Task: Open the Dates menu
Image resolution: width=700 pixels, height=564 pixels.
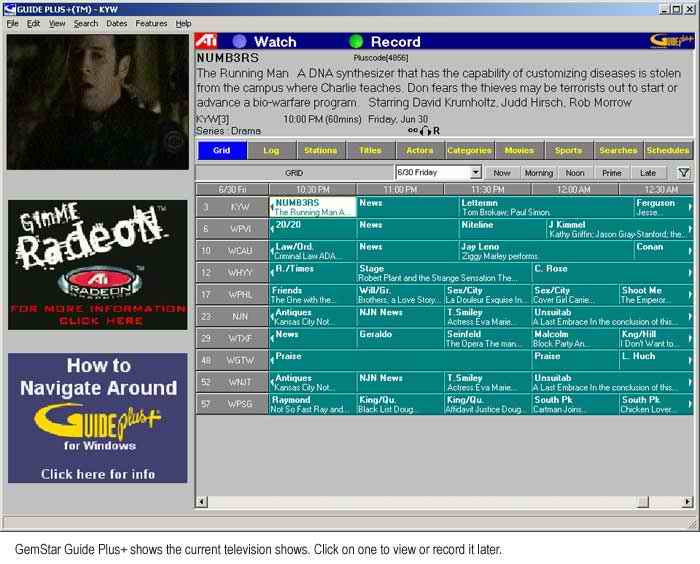Action: pyautogui.click(x=117, y=24)
